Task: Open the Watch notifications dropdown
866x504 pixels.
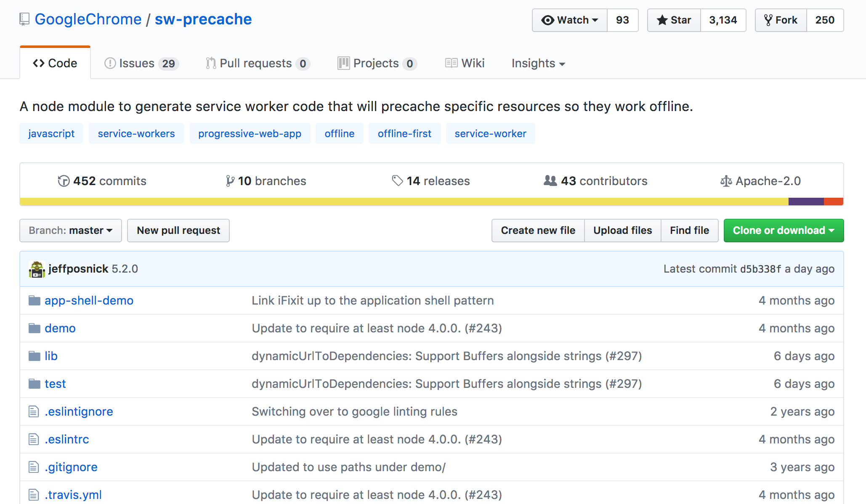Action: point(570,20)
